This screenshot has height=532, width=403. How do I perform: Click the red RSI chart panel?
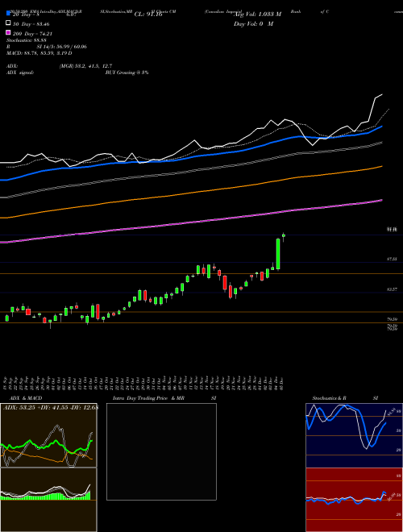[354, 500]
